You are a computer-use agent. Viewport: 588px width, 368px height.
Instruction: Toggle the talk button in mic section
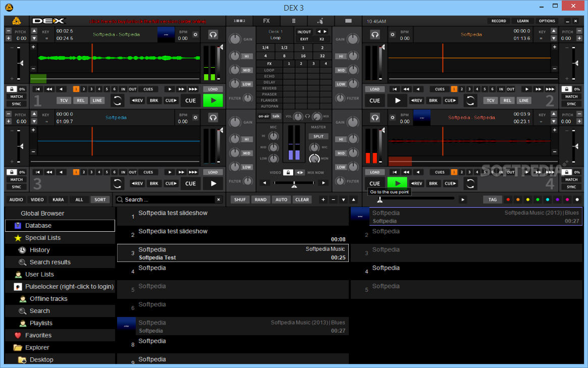point(276,116)
